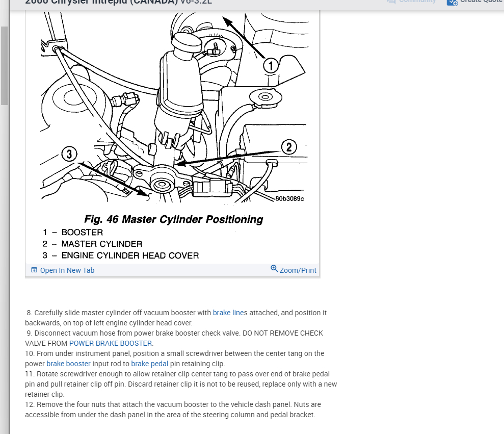Open the POWER BRAKE BOOSTER link
Viewport: 504px width, 434px height.
tap(111, 343)
